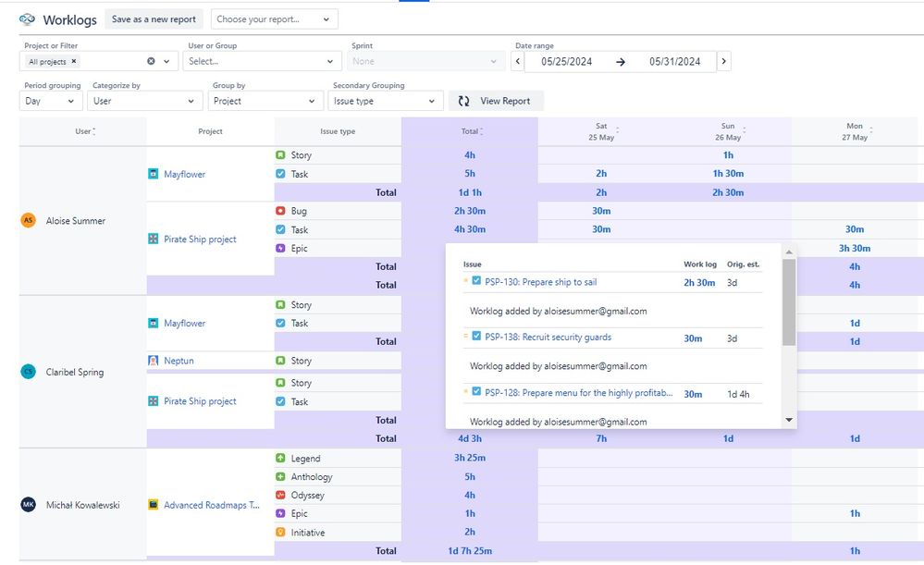The height and width of the screenshot is (565, 924).
Task: Click Odyssey total 4h
Action: click(470, 495)
